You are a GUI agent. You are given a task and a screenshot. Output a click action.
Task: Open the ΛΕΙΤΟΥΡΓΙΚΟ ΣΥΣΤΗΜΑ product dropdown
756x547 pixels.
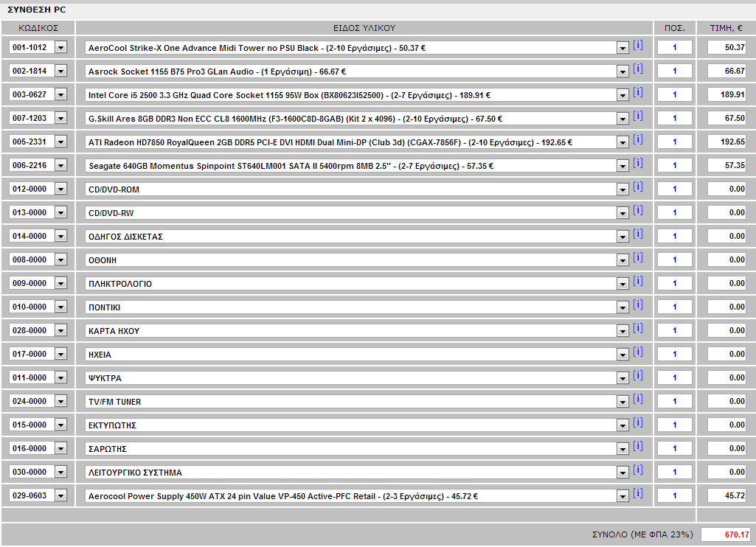[x=623, y=473]
